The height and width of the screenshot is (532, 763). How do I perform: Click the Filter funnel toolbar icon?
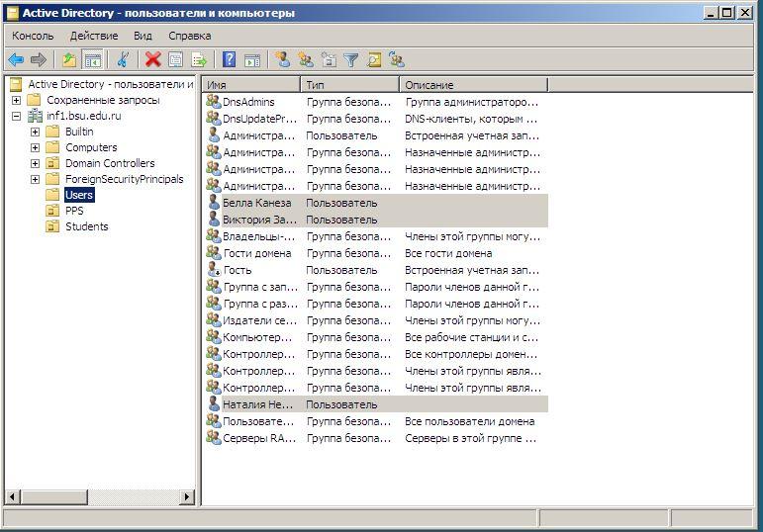click(351, 60)
